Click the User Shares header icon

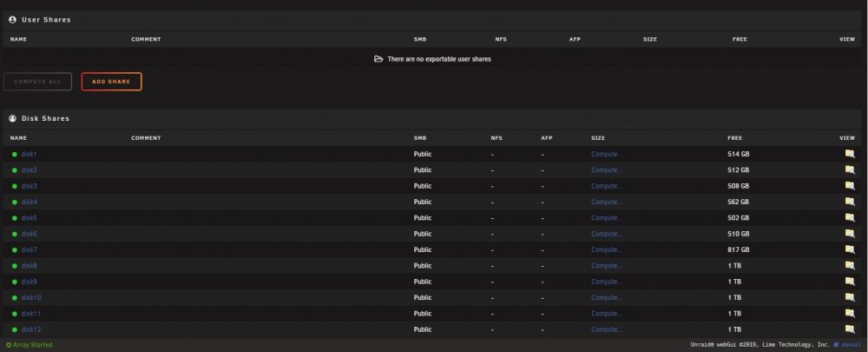coord(12,19)
